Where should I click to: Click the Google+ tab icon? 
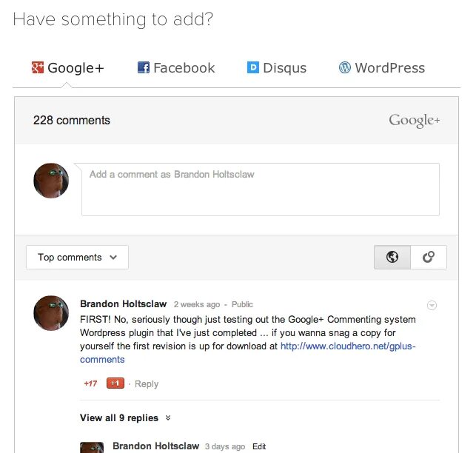click(38, 68)
